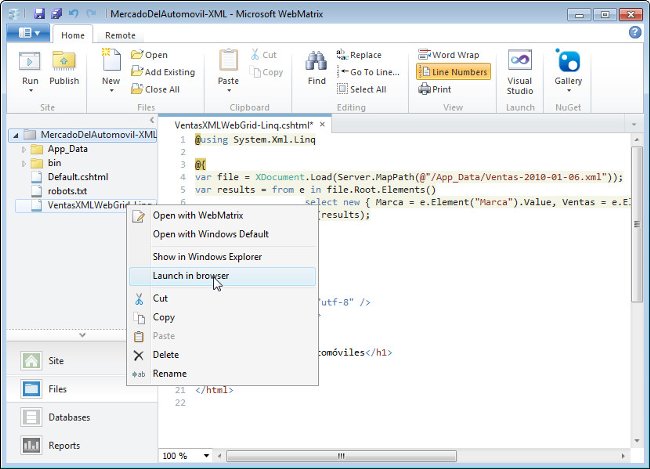Viewport: 650px width, 469px height.
Task: Click Add Existing file
Action: [163, 72]
